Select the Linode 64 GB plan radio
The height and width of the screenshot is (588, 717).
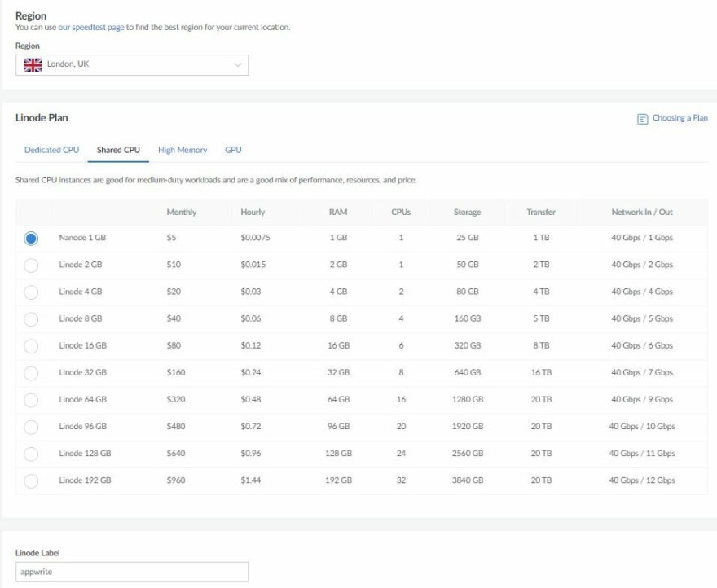[x=31, y=400]
